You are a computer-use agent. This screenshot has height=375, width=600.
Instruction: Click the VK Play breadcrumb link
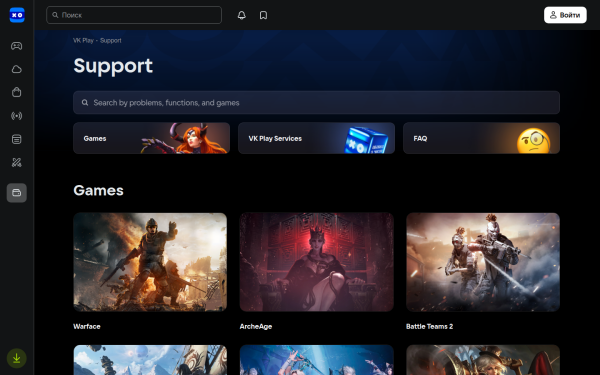pyautogui.click(x=83, y=41)
